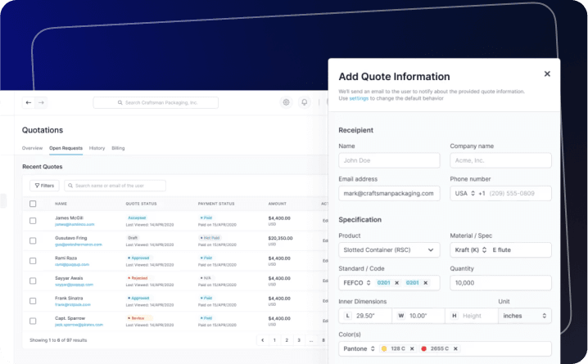Image resolution: width=588 pixels, height=364 pixels.
Task: Check the James McGill row checkbox
Action: [33, 221]
